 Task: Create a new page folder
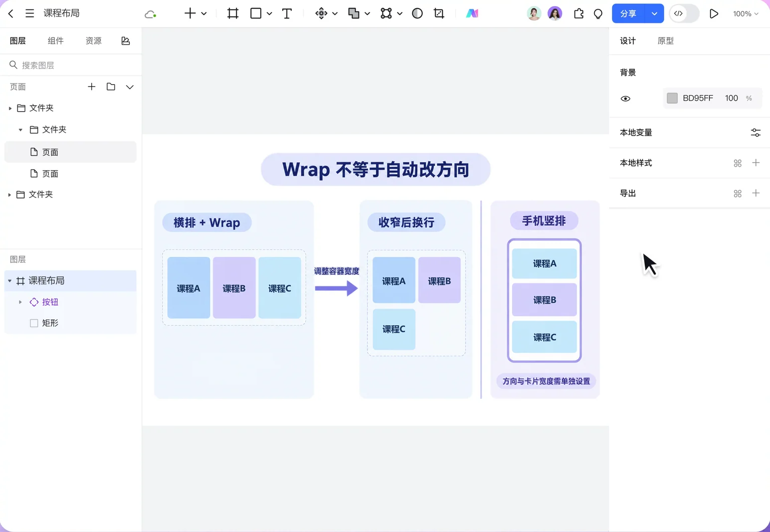point(111,87)
